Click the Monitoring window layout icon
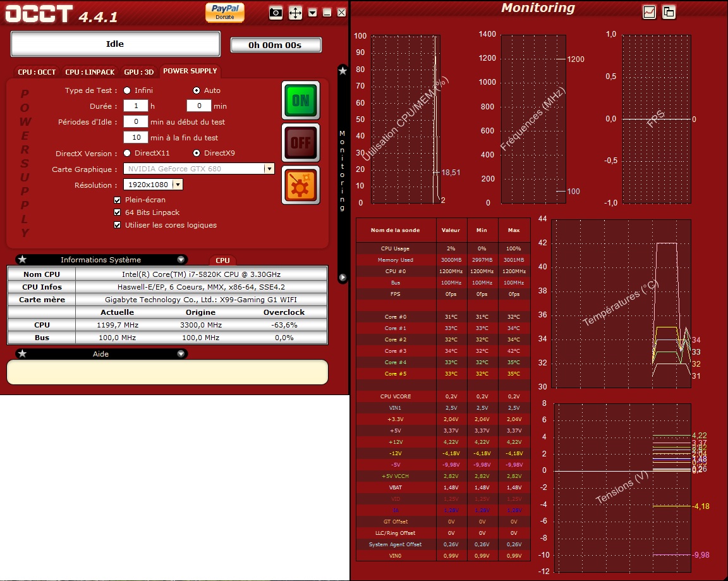This screenshot has height=581, width=728. pyautogui.click(x=669, y=12)
